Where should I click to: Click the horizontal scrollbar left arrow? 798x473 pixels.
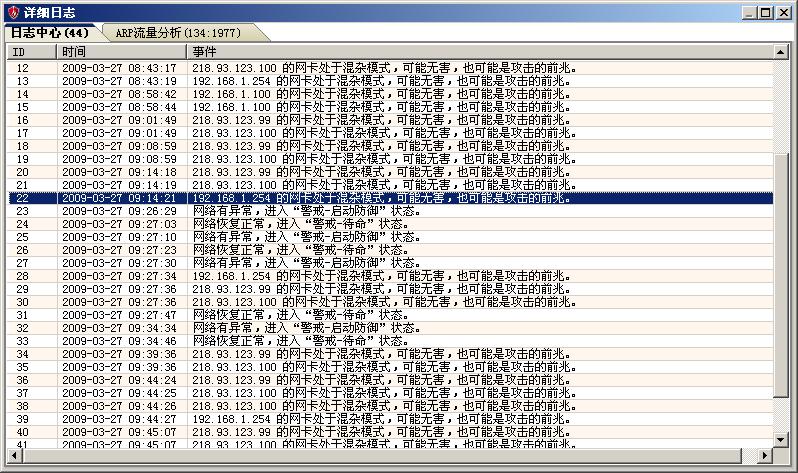(15, 456)
